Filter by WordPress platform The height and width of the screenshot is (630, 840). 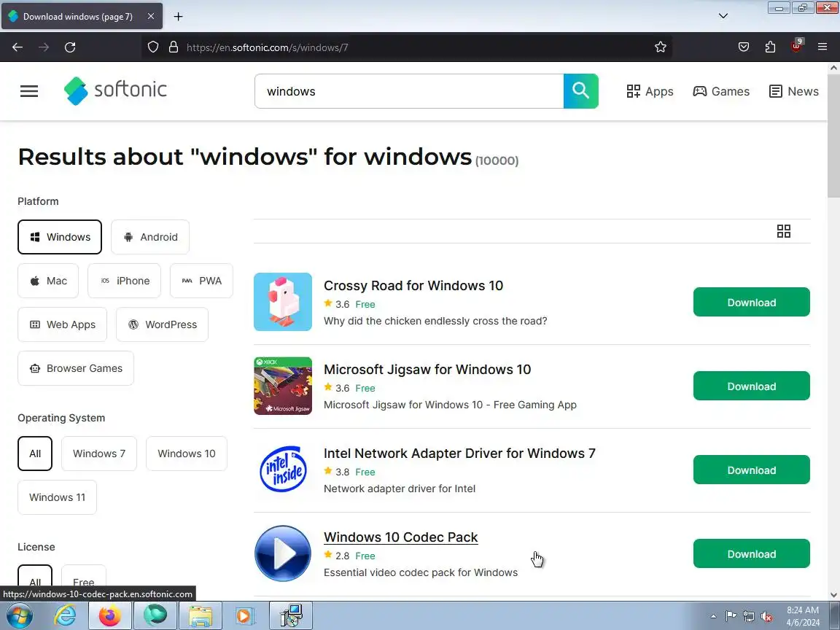pyautogui.click(x=163, y=324)
